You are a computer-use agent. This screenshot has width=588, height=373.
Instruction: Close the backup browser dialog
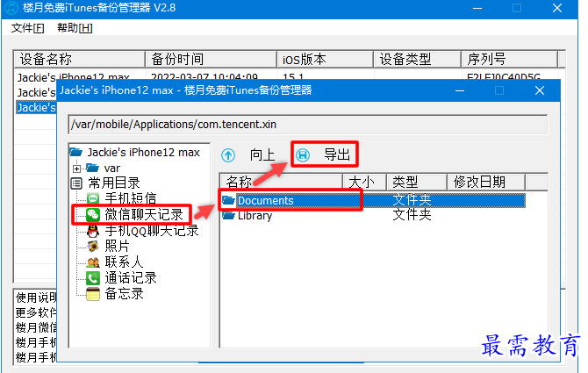point(540,90)
